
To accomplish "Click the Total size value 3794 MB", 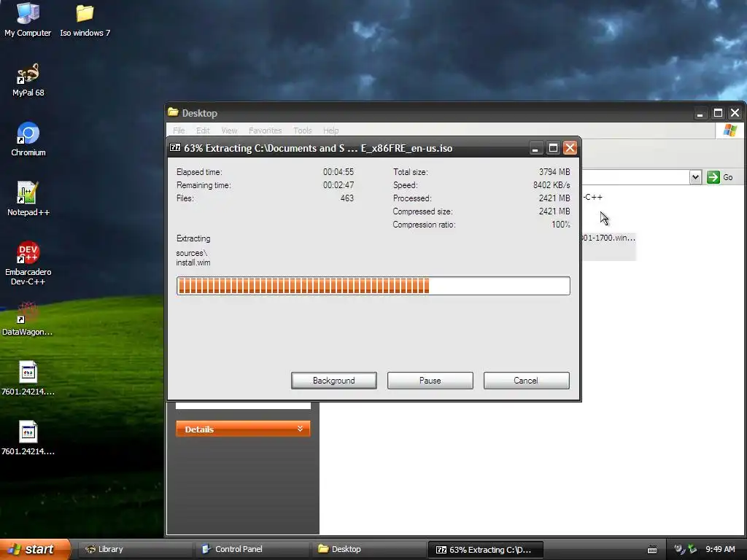I will pyautogui.click(x=554, y=171).
